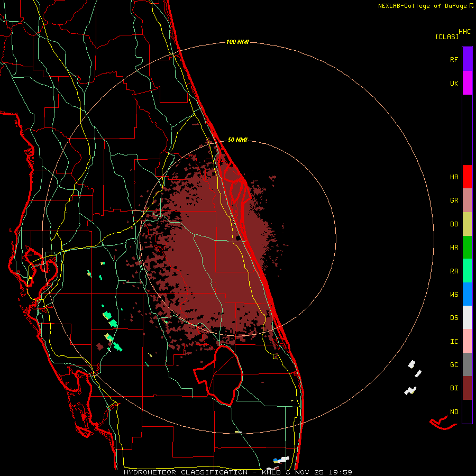Click the HA legend label

(x=454, y=177)
